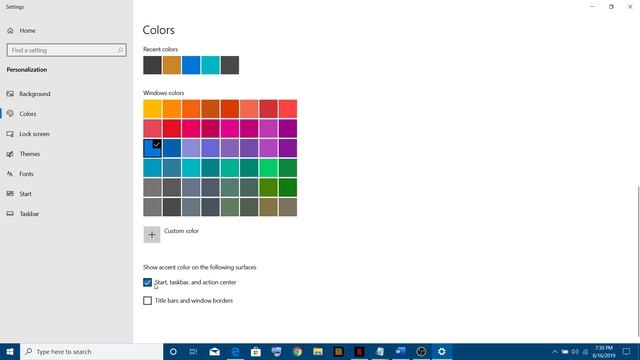
Task: Click the Personalization section label
Action: 27,70
